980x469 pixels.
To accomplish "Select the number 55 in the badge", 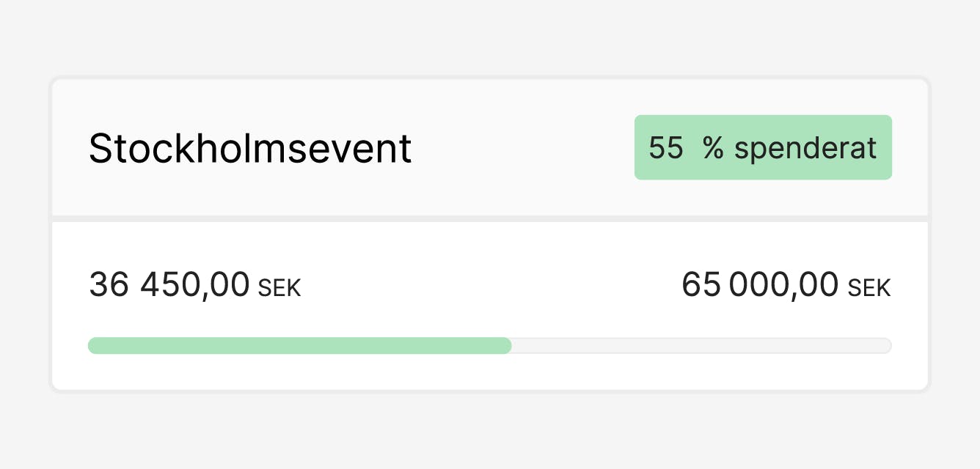I will point(666,148).
